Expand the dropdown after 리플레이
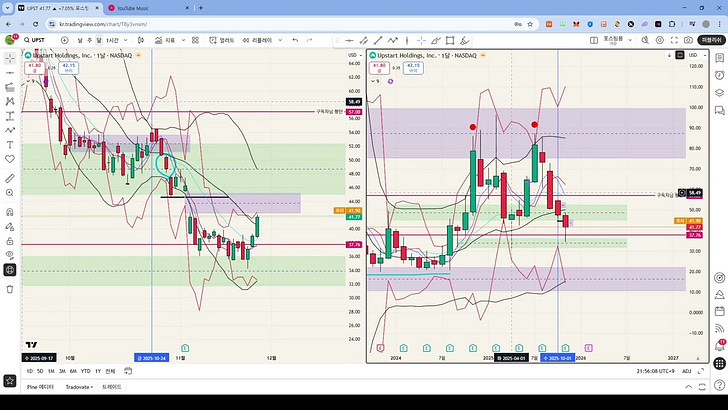This screenshot has width=728, height=410. 280,40
